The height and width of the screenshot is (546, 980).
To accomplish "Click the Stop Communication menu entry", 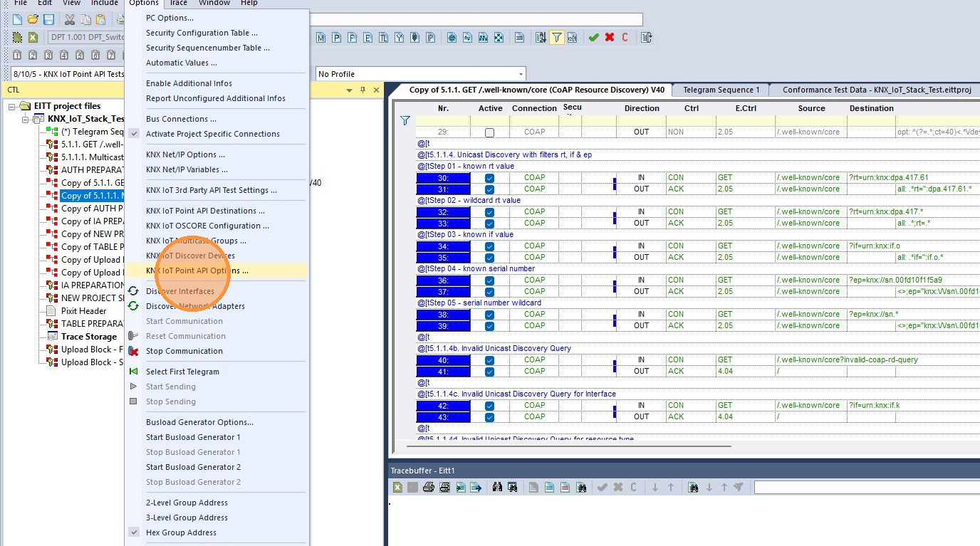I will coord(184,351).
